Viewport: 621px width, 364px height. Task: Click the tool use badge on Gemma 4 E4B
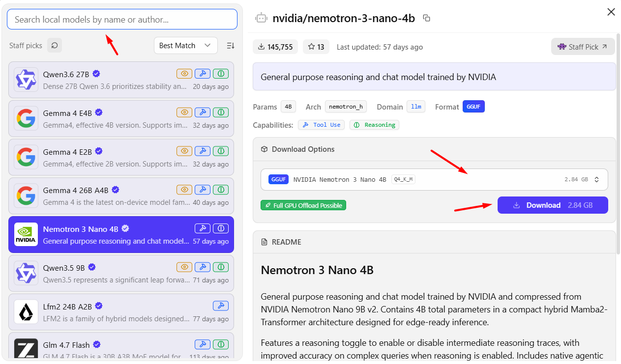coord(203,112)
